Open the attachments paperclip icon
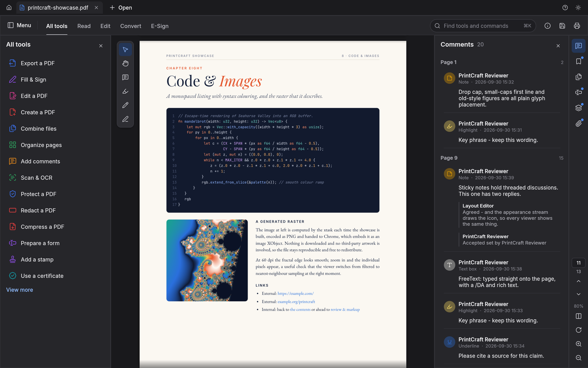Viewport: 588px width, 368px height. click(578, 123)
